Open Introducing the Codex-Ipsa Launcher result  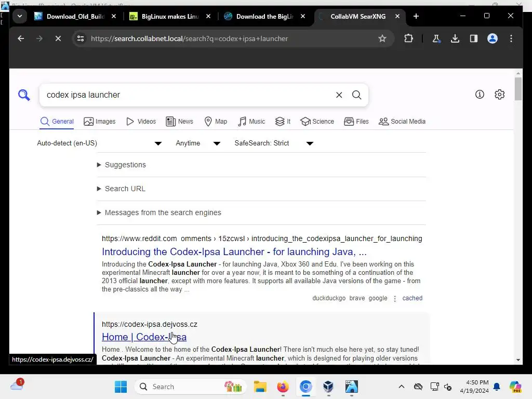click(234, 252)
